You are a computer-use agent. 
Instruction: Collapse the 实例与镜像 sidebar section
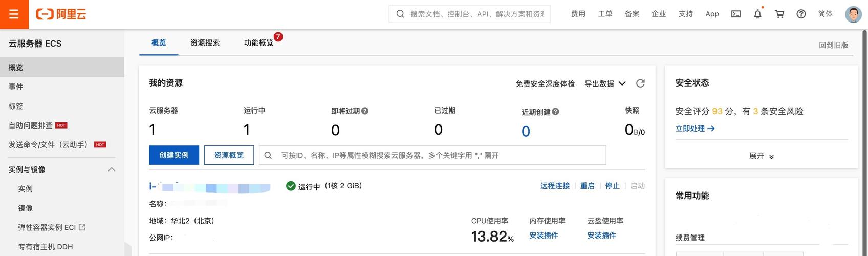click(112, 169)
